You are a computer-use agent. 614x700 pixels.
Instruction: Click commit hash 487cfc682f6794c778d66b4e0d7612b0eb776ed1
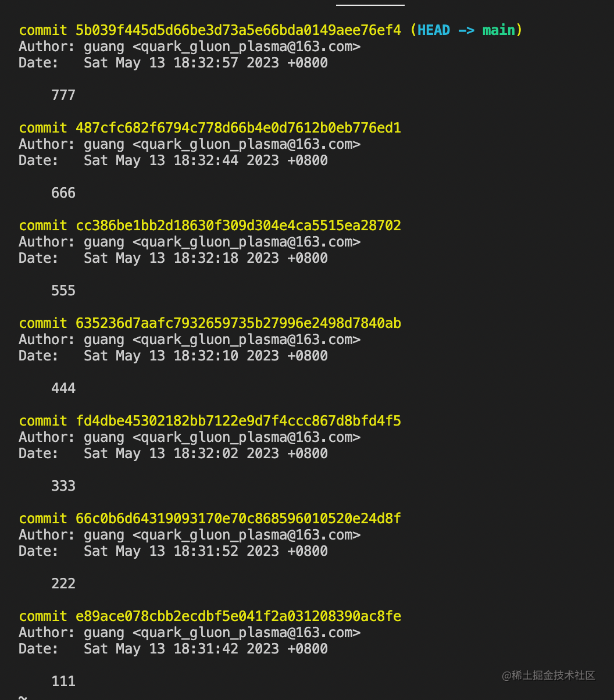(x=238, y=128)
